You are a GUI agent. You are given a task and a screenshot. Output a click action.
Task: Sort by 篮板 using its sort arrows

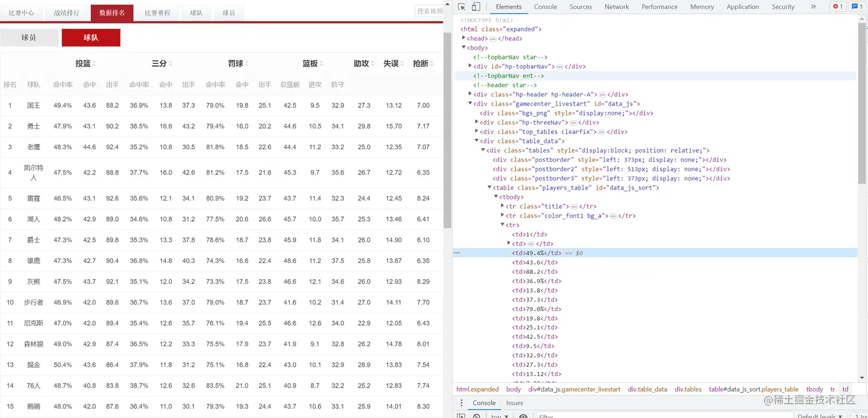click(321, 64)
